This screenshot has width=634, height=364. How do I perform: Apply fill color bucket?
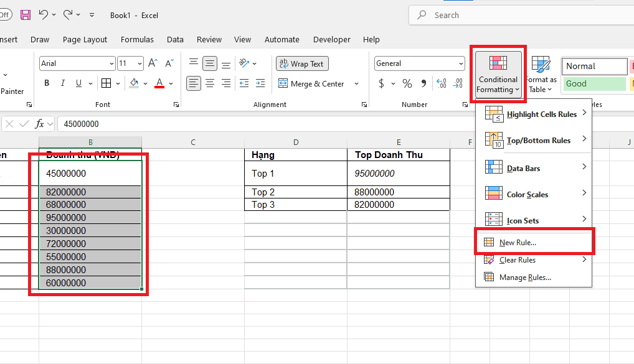coord(135,83)
